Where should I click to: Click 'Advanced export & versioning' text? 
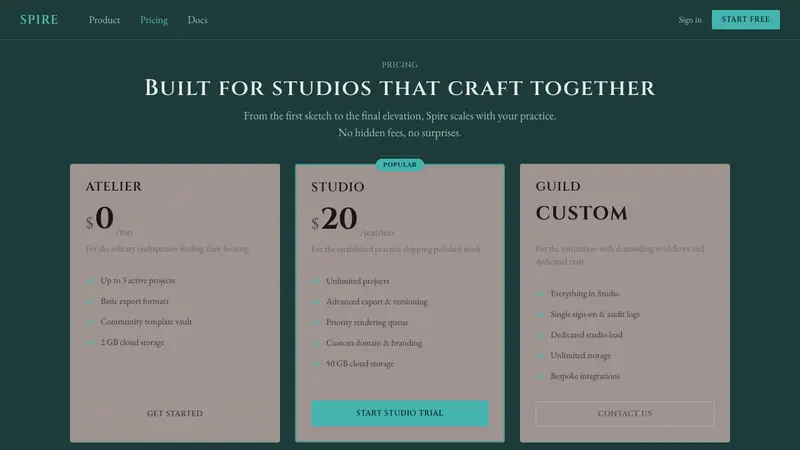point(377,302)
